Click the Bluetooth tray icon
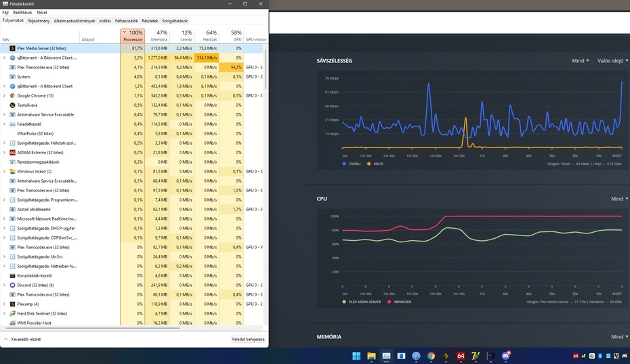Image resolution: width=630 pixels, height=364 pixels. (x=600, y=356)
